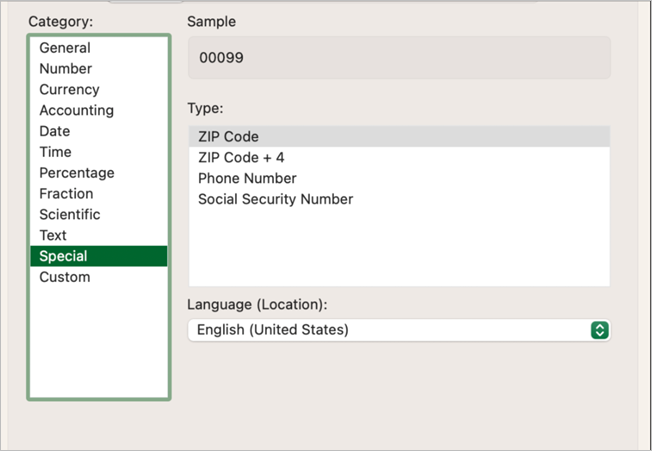
Task: Choose Time in Category list
Action: (x=55, y=152)
